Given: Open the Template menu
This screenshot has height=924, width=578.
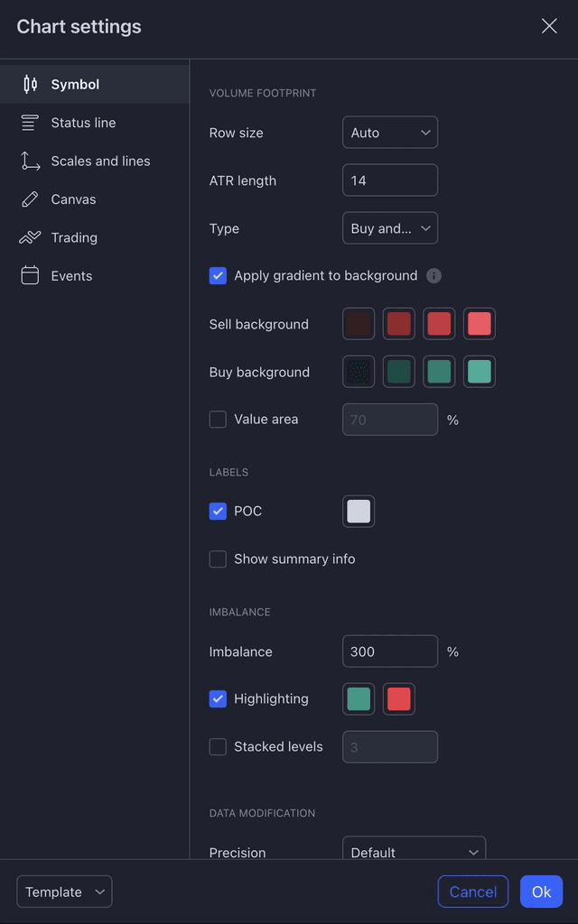Looking at the screenshot, I should 64,892.
